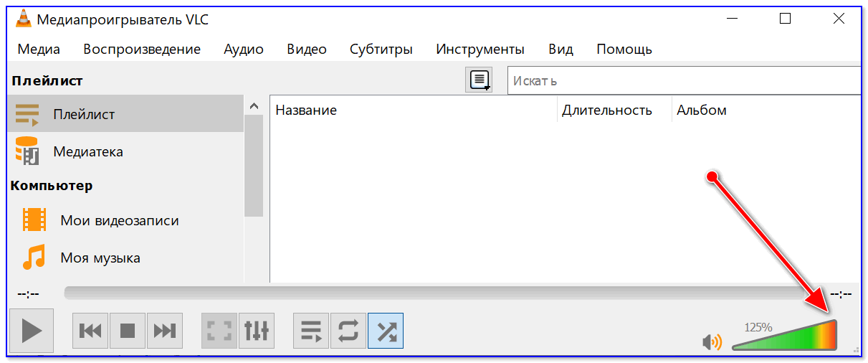
Task: Adjust the volume slider at 125%
Action: [x=785, y=335]
